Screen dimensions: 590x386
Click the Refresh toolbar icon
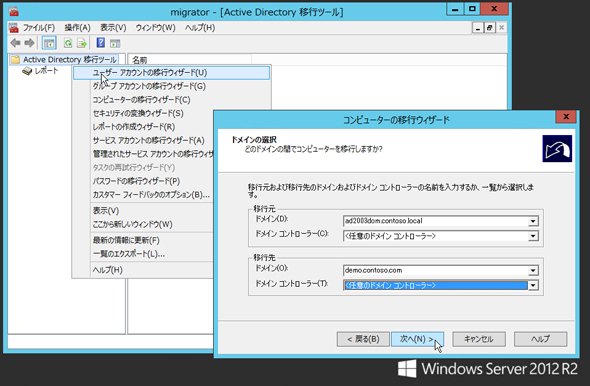68,43
